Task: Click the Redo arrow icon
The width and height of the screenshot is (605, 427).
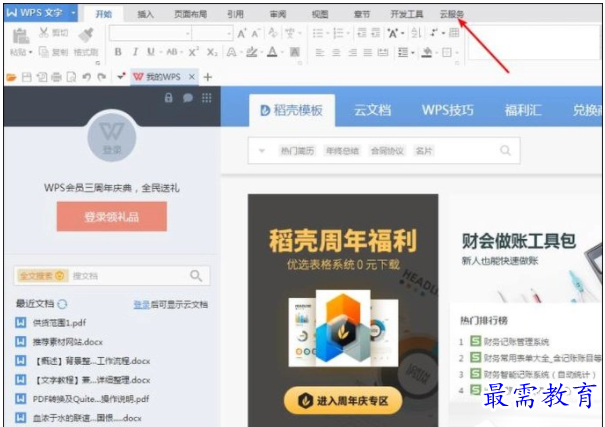Action: pos(101,77)
